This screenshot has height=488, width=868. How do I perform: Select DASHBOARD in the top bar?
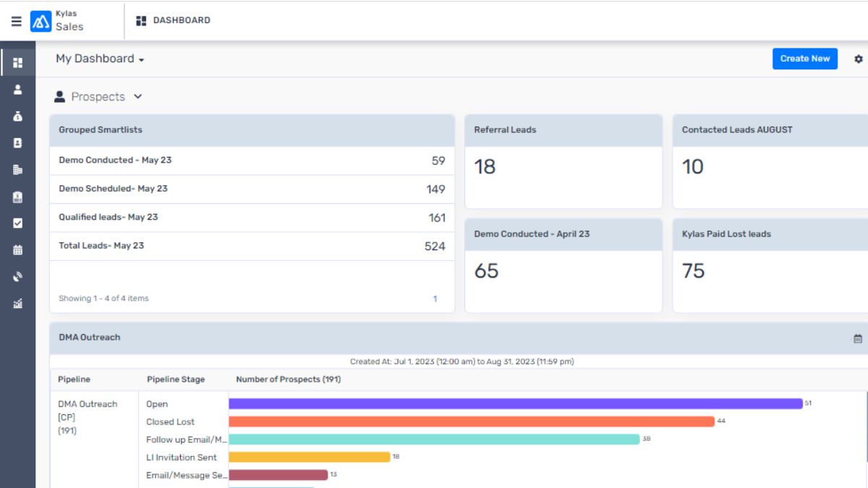(172, 20)
